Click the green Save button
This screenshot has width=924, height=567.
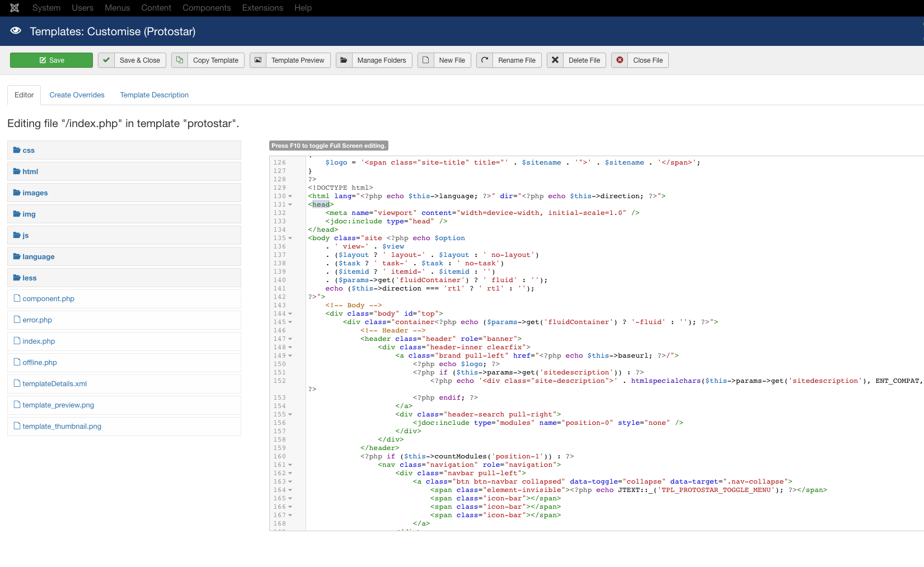point(51,60)
